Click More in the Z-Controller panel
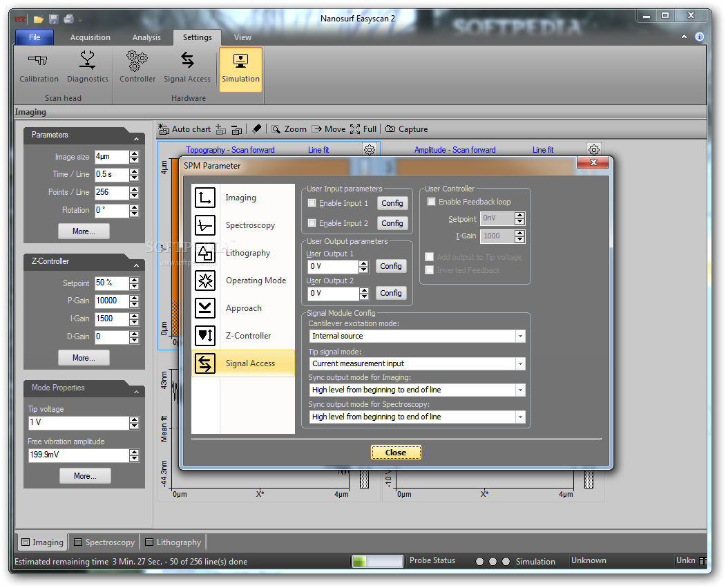 84,358
